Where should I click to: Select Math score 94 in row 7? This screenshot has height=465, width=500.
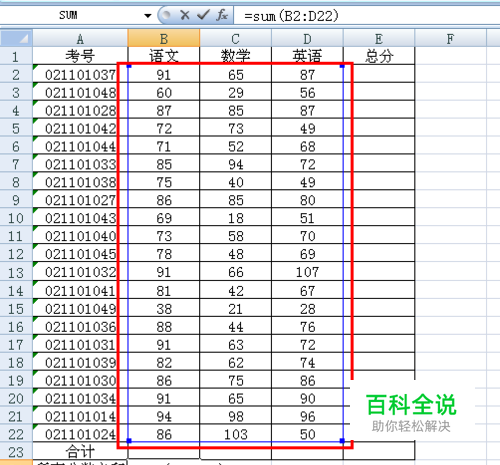pyautogui.click(x=235, y=164)
